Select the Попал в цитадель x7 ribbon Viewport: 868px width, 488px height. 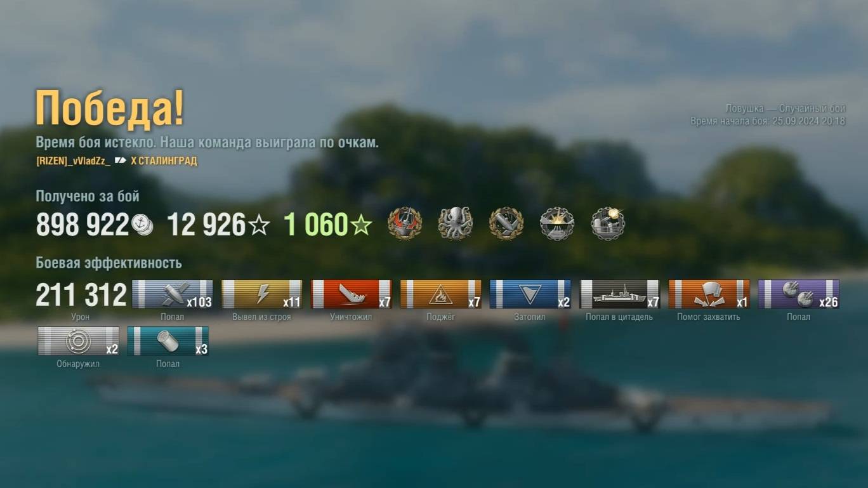point(620,294)
